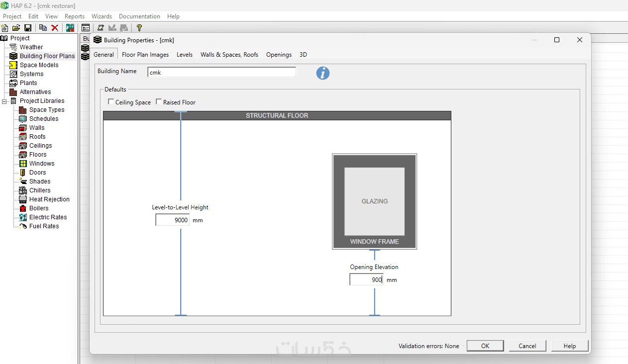Image resolution: width=628 pixels, height=364 pixels.
Task: Click the glazing window diagram
Action: pyautogui.click(x=375, y=201)
